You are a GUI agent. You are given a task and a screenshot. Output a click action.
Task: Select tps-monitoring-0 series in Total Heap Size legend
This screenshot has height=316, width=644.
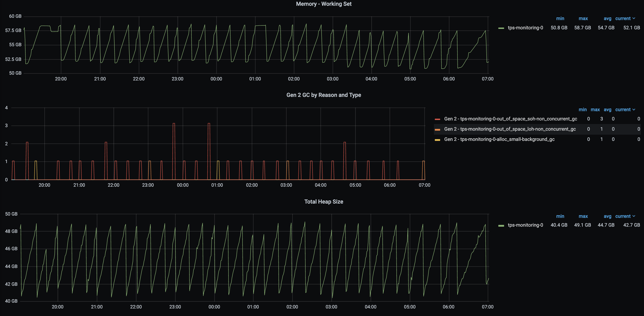(525, 225)
